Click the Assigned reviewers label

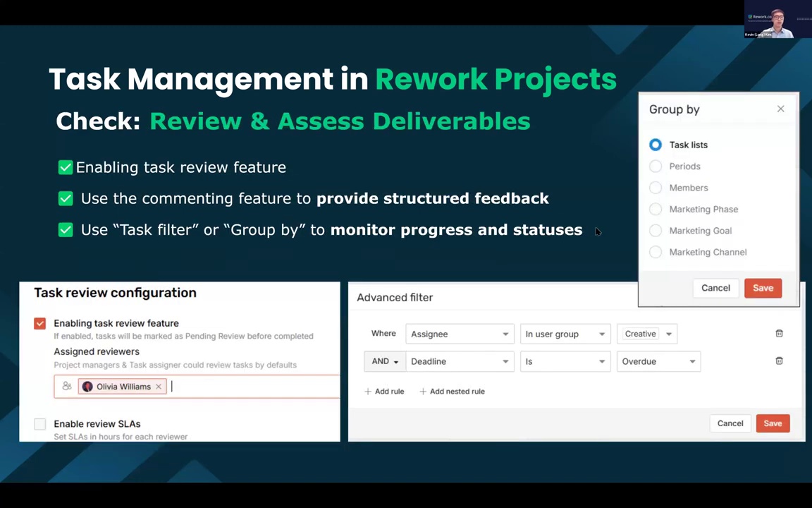coord(97,351)
